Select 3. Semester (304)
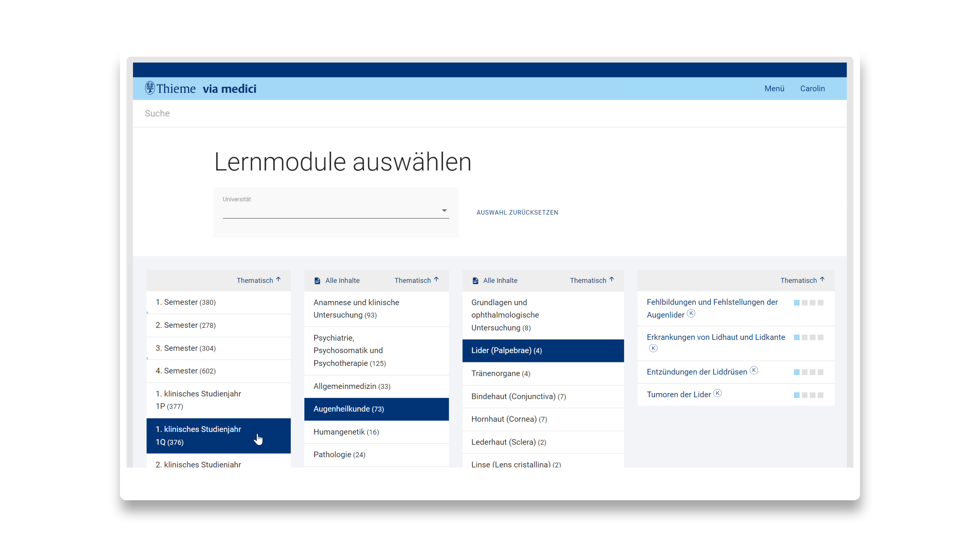The height and width of the screenshot is (551, 980). click(218, 348)
